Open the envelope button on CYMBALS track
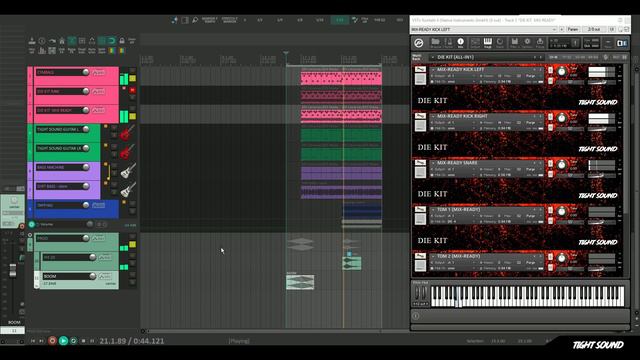 (x=98, y=73)
